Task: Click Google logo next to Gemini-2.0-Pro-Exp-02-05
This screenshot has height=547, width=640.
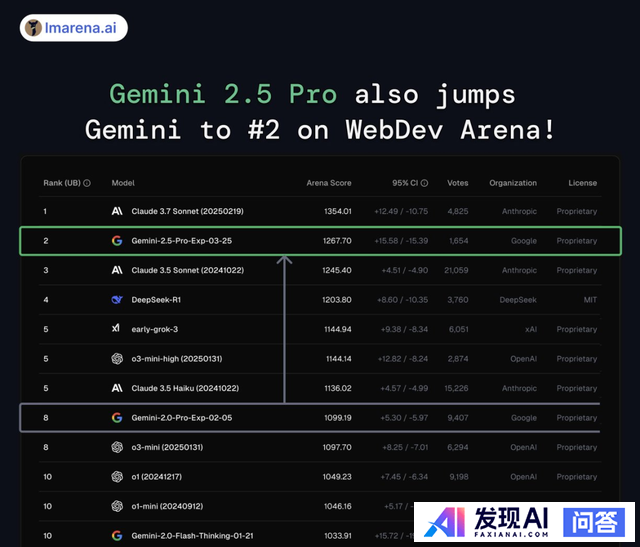Action: tap(117, 418)
